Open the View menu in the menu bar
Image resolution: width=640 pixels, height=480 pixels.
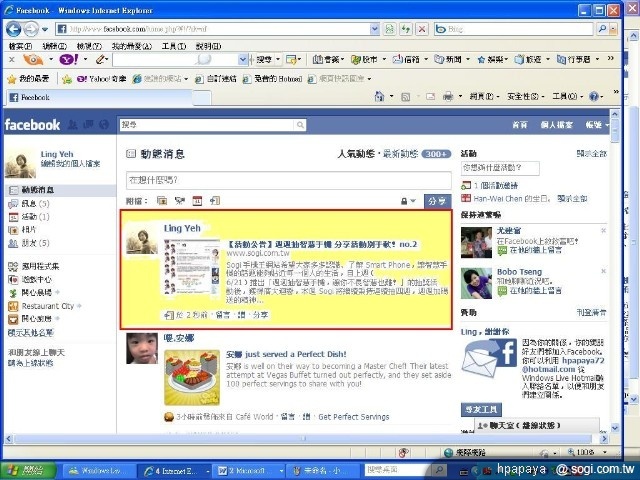coord(89,46)
